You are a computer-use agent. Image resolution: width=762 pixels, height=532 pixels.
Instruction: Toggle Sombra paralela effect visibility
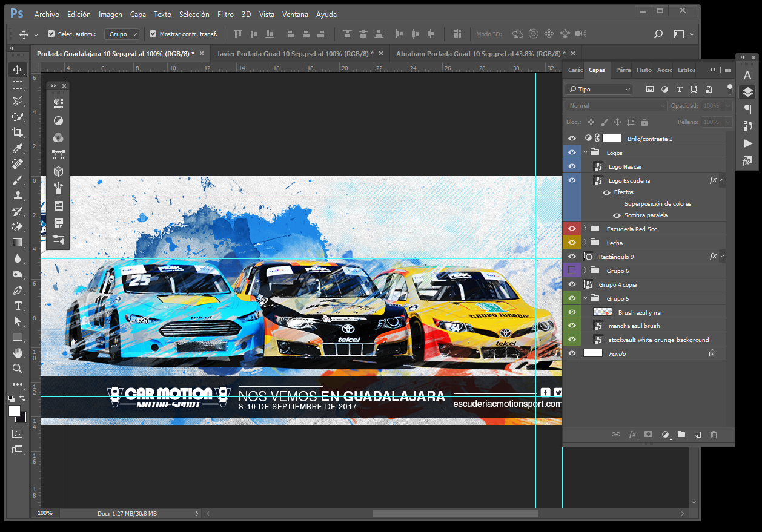(x=617, y=215)
